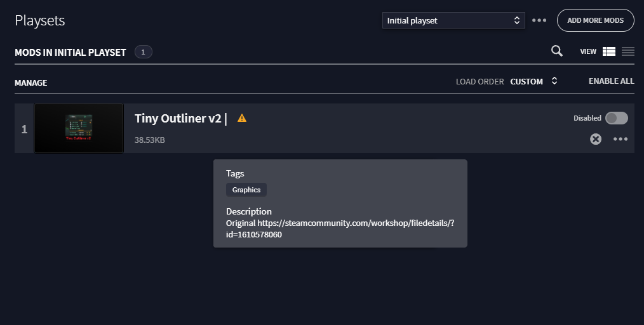Click the orange warning icon by Tiny Outliner
This screenshot has width=644, height=325.
(x=242, y=118)
